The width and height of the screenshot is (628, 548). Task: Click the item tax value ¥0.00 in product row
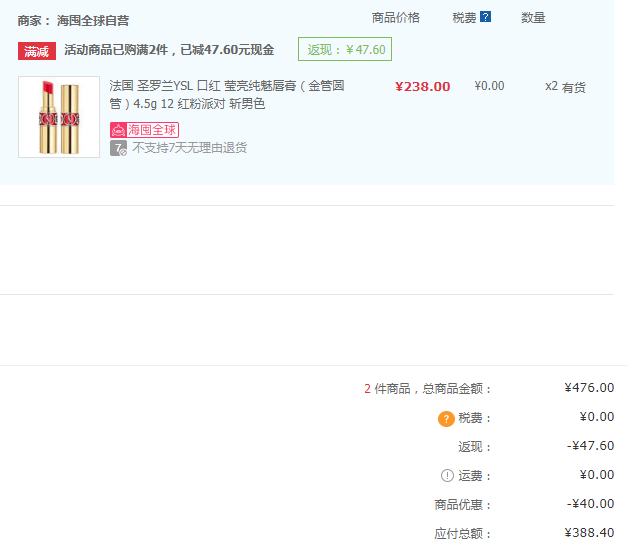click(x=489, y=86)
